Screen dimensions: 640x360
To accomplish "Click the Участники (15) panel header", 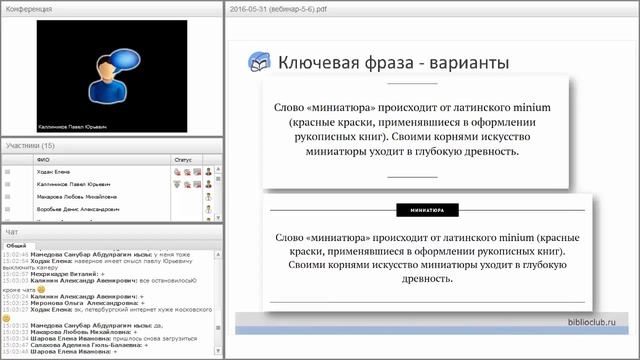I will [112, 146].
